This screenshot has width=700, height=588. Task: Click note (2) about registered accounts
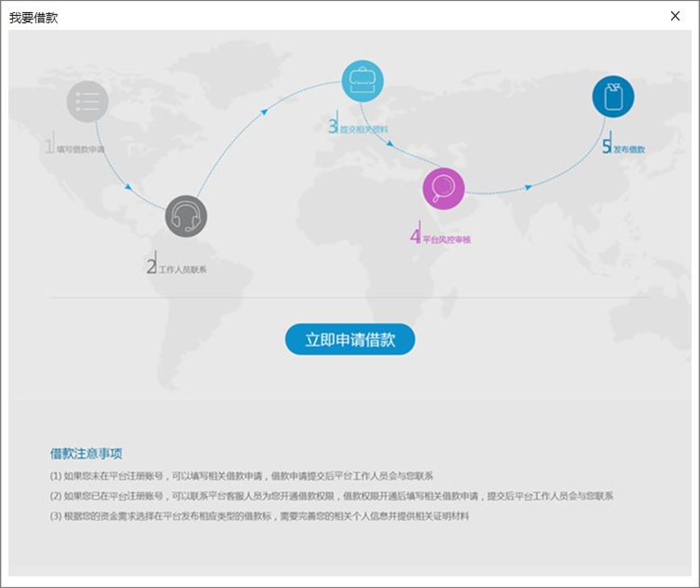tap(331, 496)
